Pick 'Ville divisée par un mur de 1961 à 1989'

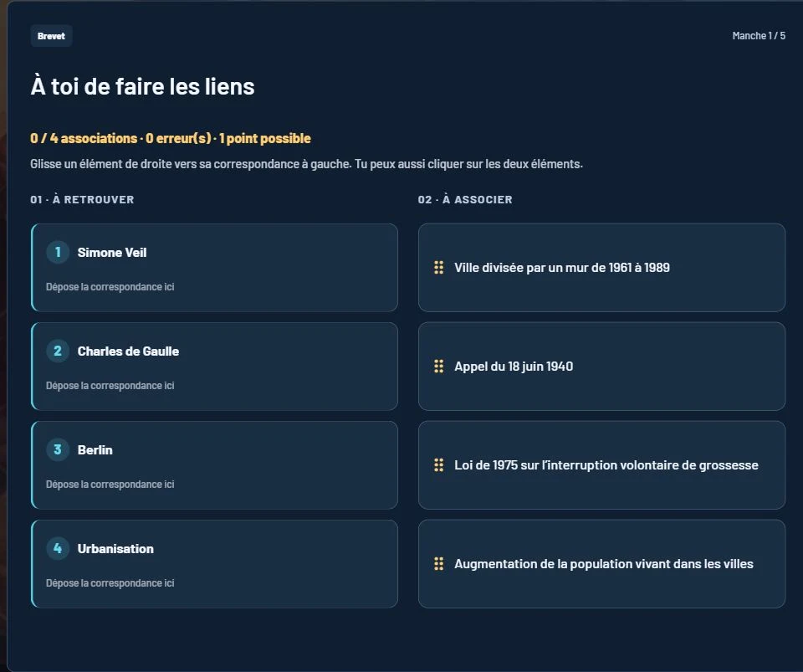[601, 267]
